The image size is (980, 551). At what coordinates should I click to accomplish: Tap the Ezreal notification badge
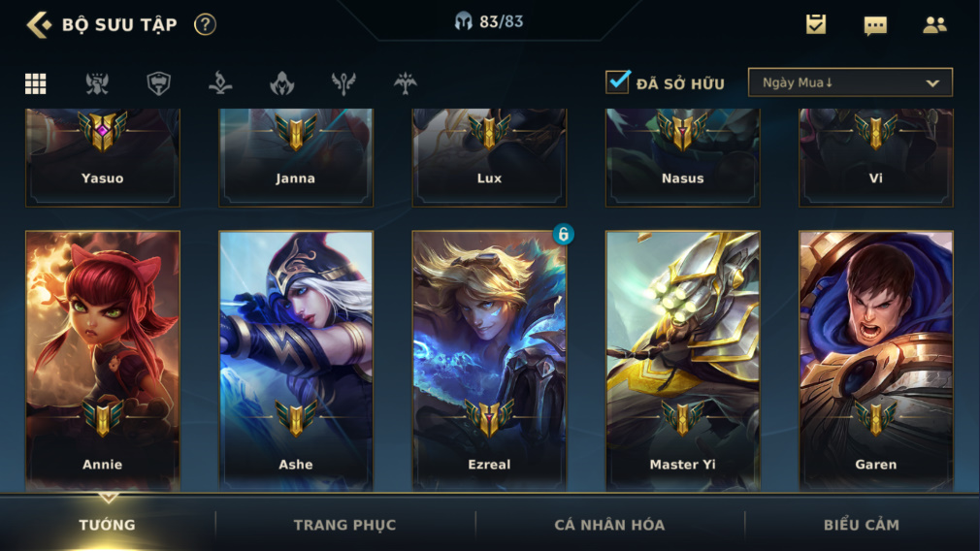pyautogui.click(x=563, y=234)
